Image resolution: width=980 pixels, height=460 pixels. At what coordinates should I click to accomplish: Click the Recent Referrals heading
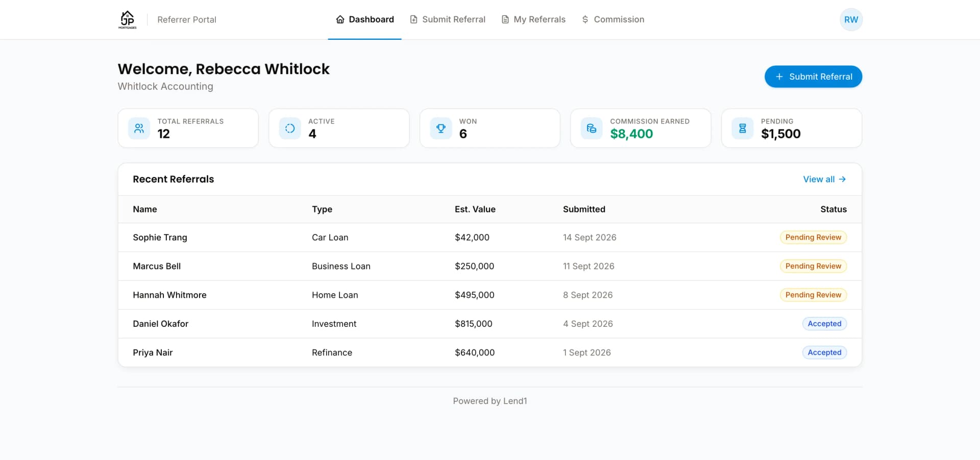tap(173, 179)
